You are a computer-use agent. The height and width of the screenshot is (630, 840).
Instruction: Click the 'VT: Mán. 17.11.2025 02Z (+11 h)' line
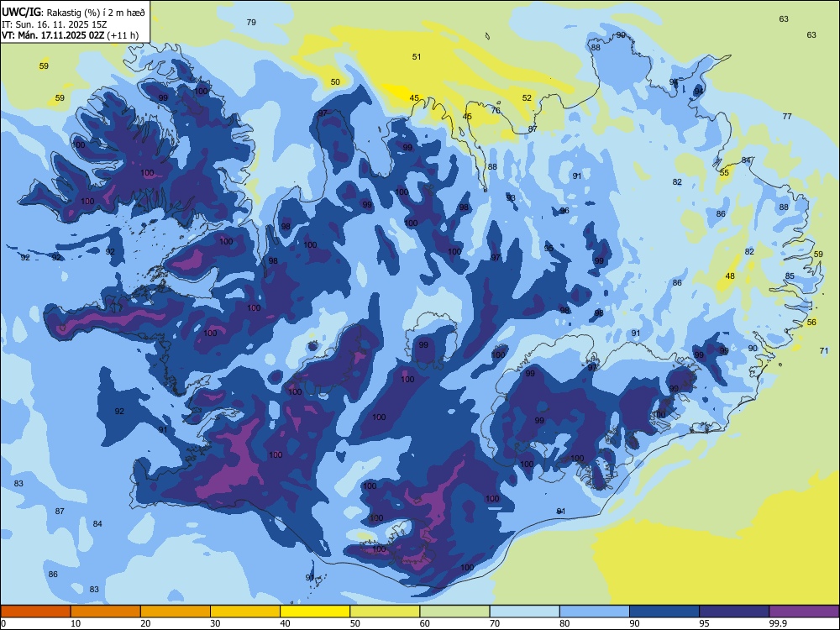point(71,35)
